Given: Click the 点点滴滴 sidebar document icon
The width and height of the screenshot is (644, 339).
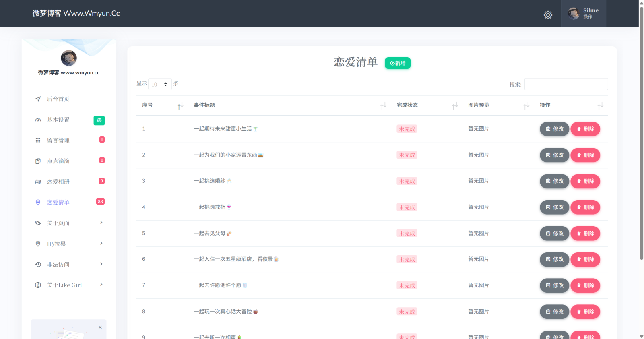Looking at the screenshot, I should 38,161.
